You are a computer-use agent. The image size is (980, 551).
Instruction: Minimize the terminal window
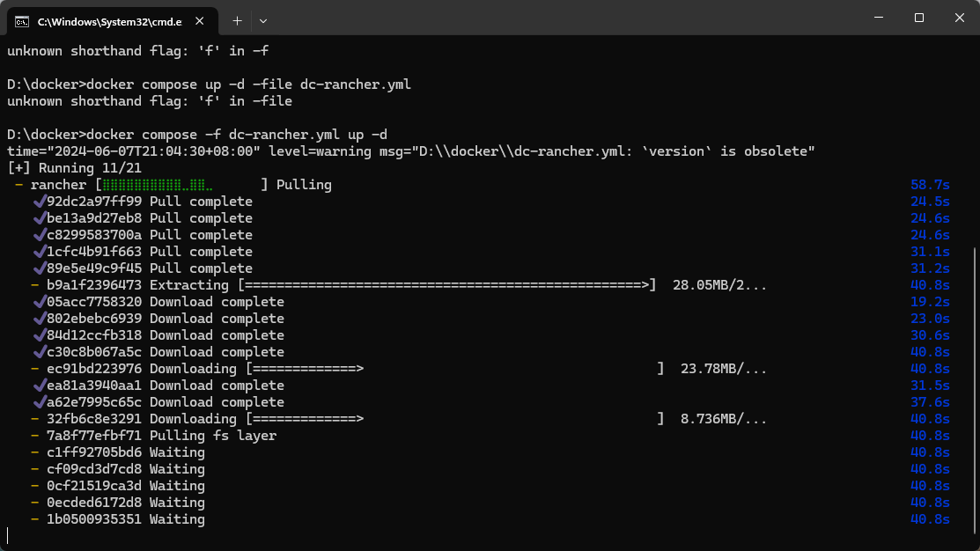tap(879, 18)
